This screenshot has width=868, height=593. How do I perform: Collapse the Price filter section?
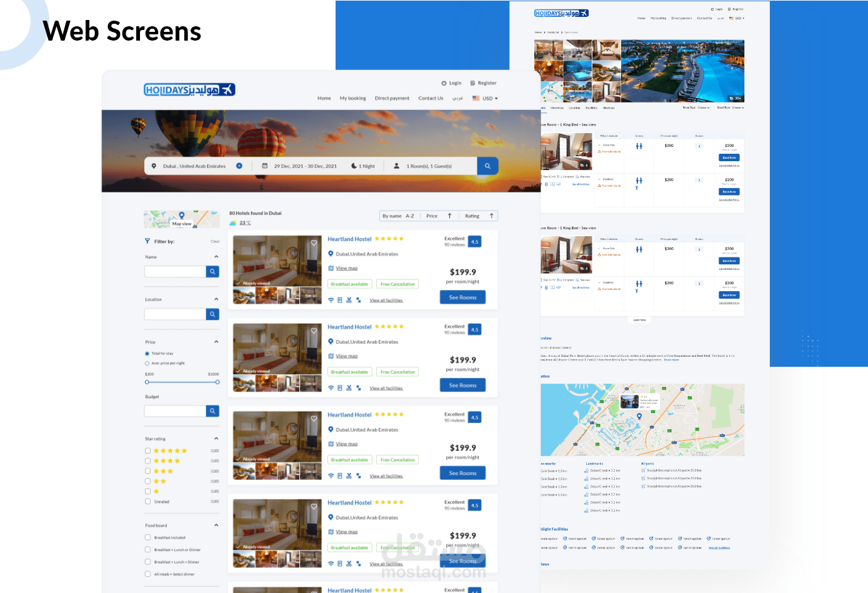216,342
